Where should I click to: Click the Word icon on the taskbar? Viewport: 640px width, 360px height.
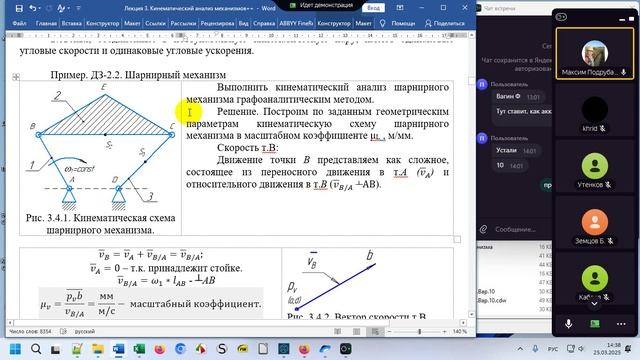pos(118,349)
